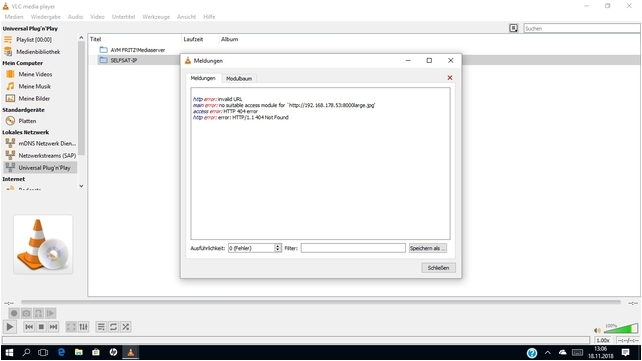Click the A-B loop button
The image size is (642, 361).
38,313
